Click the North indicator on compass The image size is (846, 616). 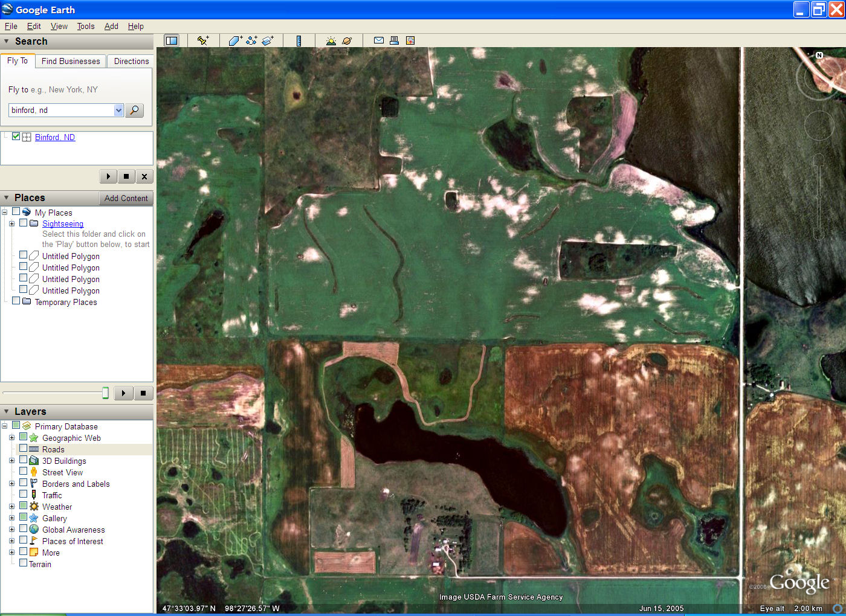coord(819,55)
